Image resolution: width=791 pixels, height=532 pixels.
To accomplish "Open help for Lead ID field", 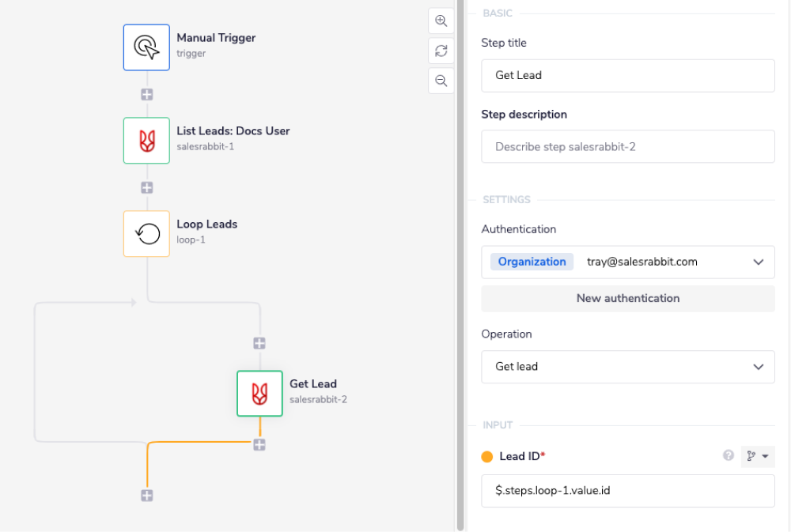I will [x=729, y=456].
